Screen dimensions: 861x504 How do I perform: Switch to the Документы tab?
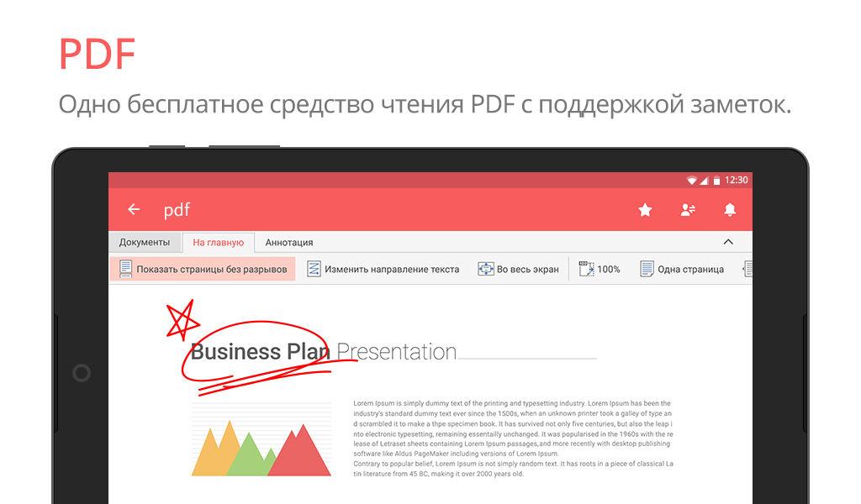(145, 243)
